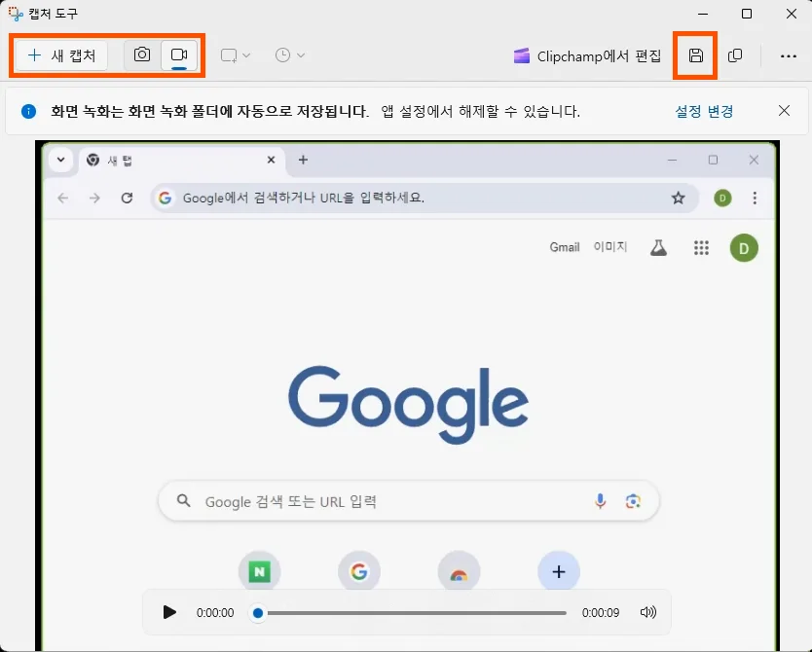The image size is (812, 652).
Task: Click the speaker volume icon
Action: pyautogui.click(x=648, y=612)
